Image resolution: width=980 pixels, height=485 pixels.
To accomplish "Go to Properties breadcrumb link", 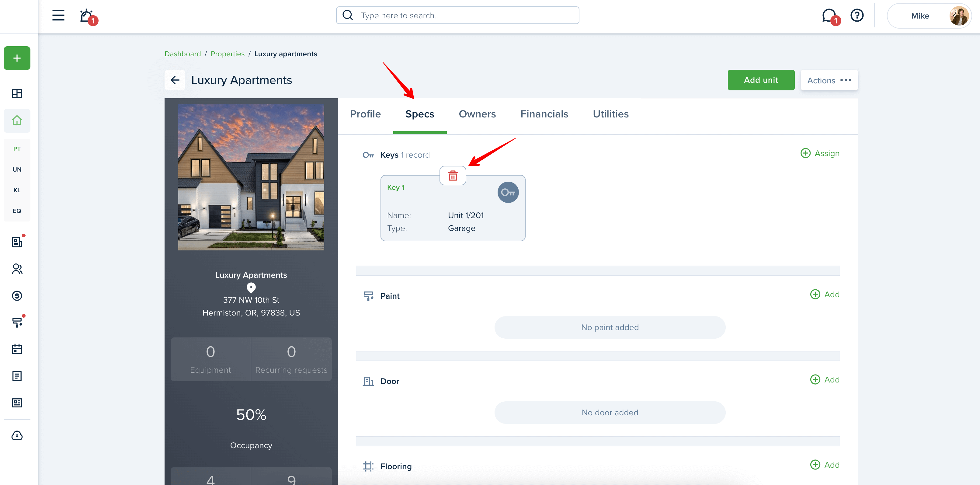I will tap(228, 54).
